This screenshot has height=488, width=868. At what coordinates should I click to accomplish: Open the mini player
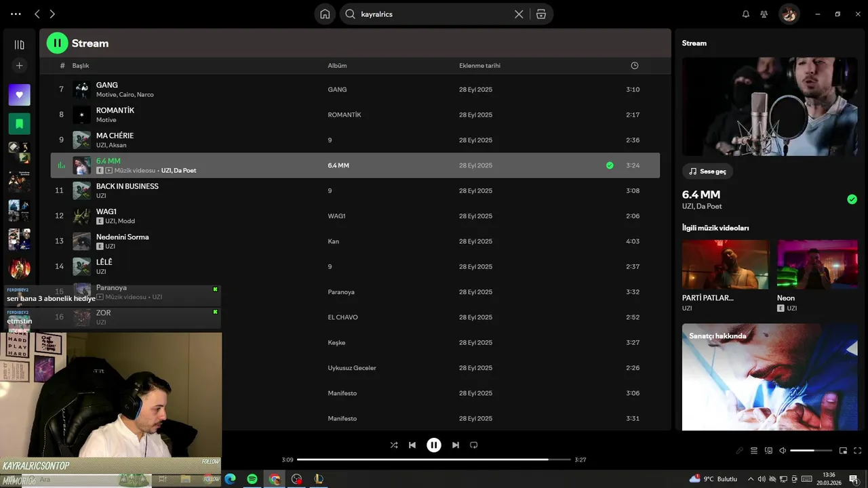click(x=843, y=451)
